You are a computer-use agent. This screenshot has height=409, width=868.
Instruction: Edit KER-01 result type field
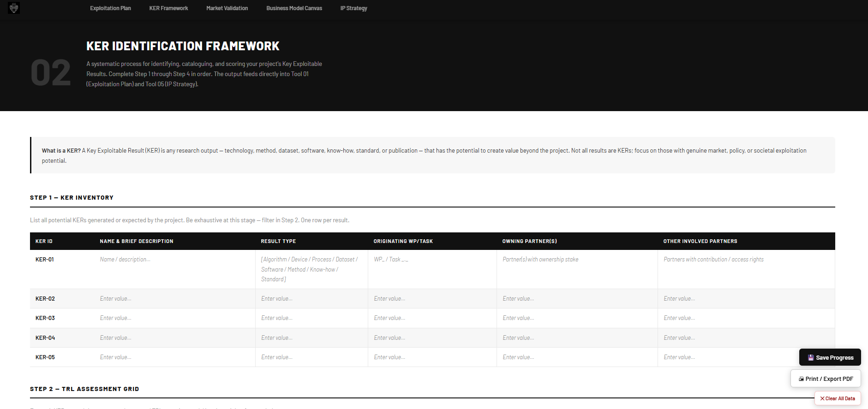point(311,269)
